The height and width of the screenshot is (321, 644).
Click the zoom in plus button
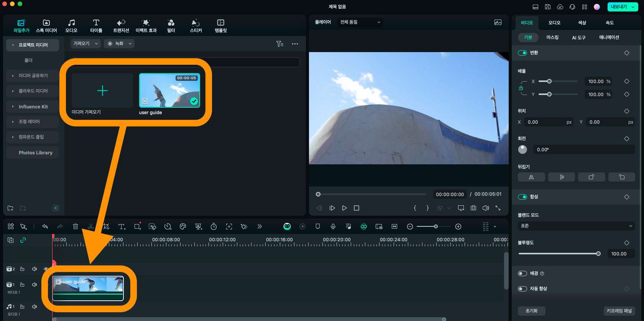pos(458,227)
